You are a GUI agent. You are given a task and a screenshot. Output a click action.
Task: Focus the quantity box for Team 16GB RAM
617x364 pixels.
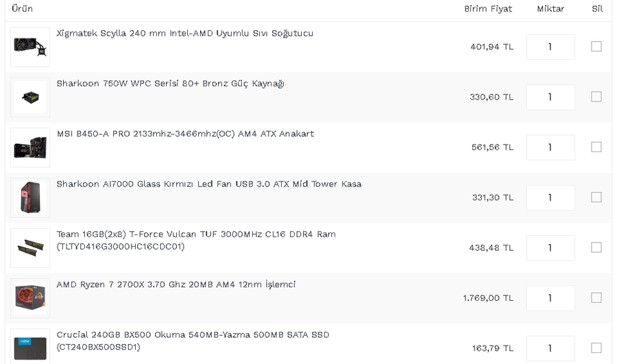551,247
